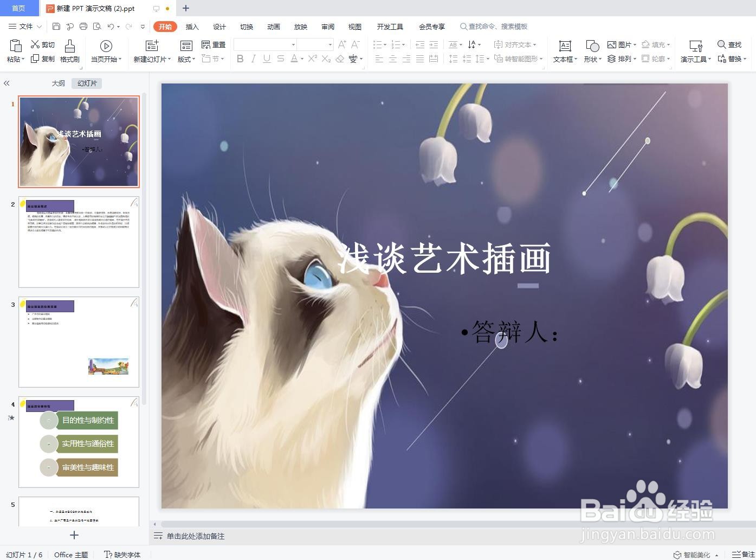Click the 查找命令 search box
Screen dimensions: 756x560
(494, 26)
